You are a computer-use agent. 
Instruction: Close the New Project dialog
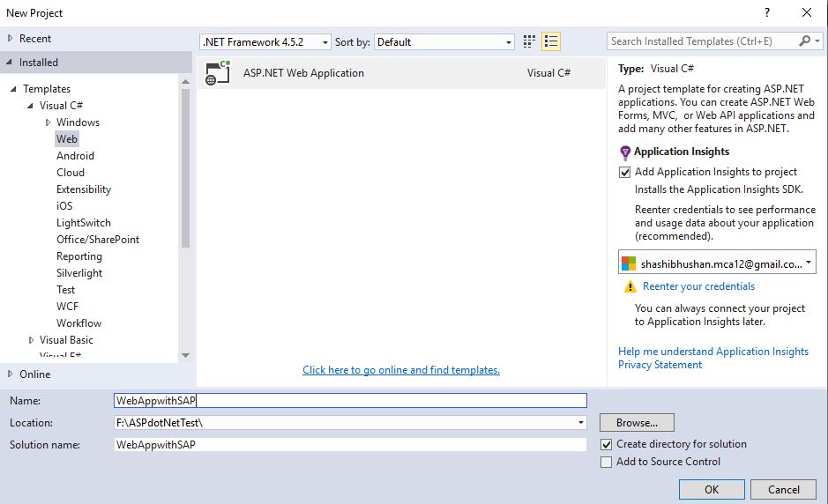[806, 12]
